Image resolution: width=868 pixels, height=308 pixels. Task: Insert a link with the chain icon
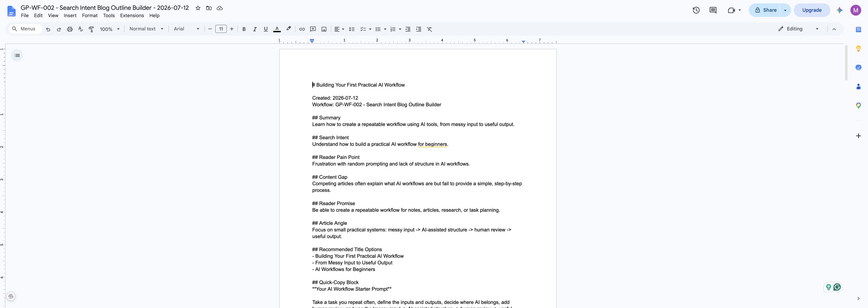coord(302,29)
